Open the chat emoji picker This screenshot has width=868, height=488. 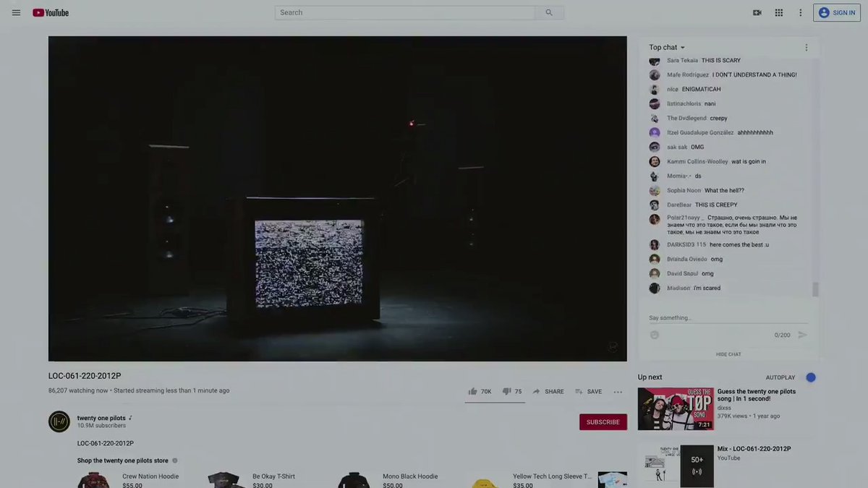[x=655, y=335]
